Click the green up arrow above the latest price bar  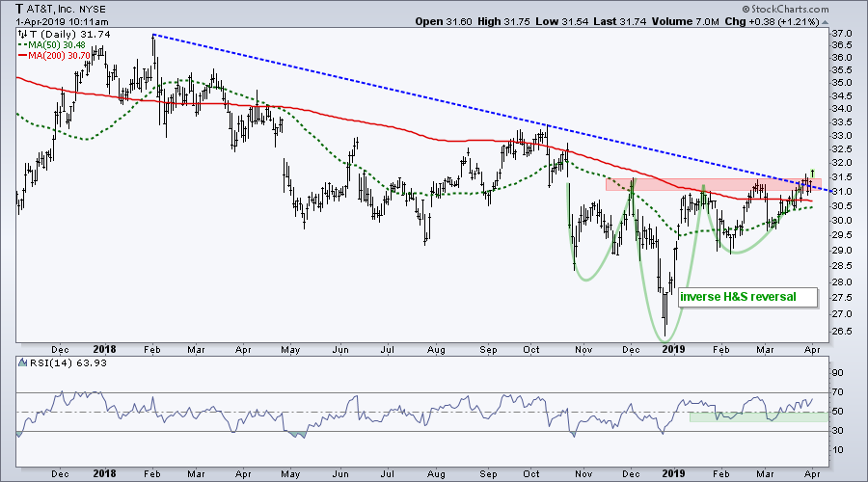(814, 171)
